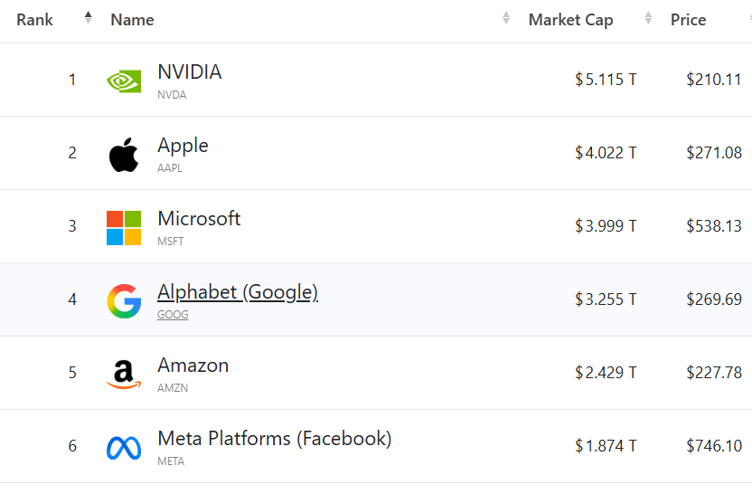Click the NVIDIA logo icon
The height and width of the screenshot is (494, 752).
click(x=124, y=81)
